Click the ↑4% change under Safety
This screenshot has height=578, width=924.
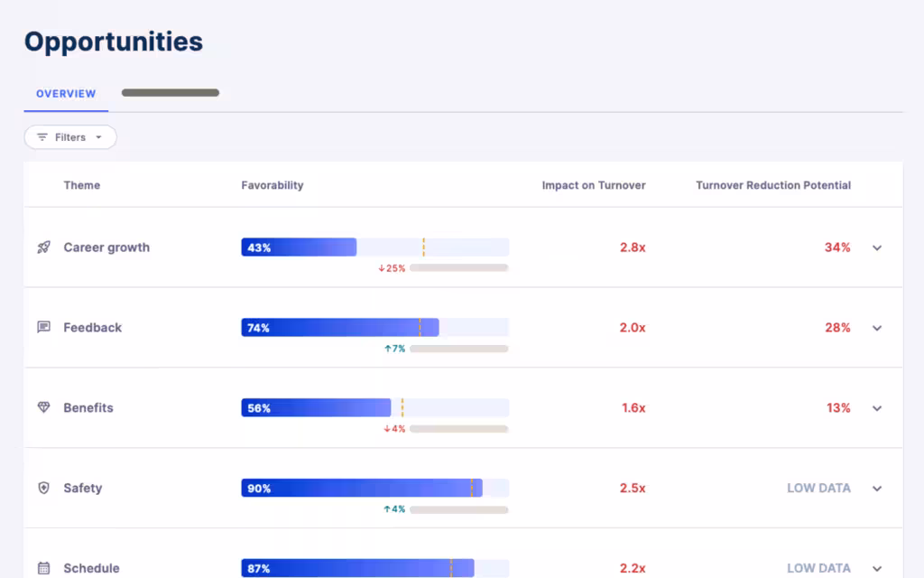(395, 509)
